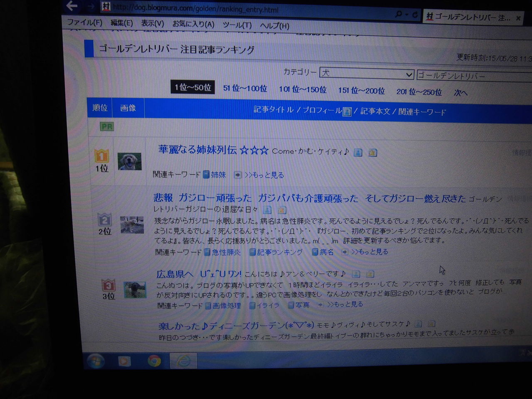Image resolution: width=532 pixels, height=399 pixels.
Task: Open article 華麗なる姉妹列伝 ☆☆☆
Action: pos(213,150)
